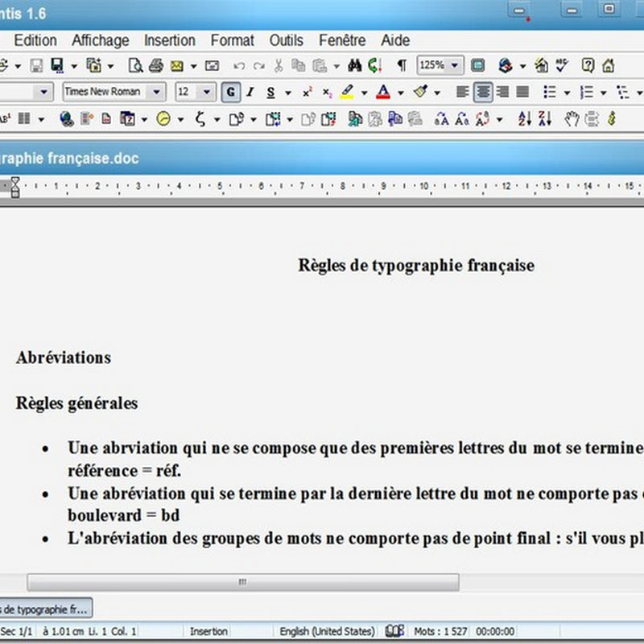This screenshot has width=644, height=644.
Task: Expand the numbered list dropdown arrow
Action: (x=603, y=93)
